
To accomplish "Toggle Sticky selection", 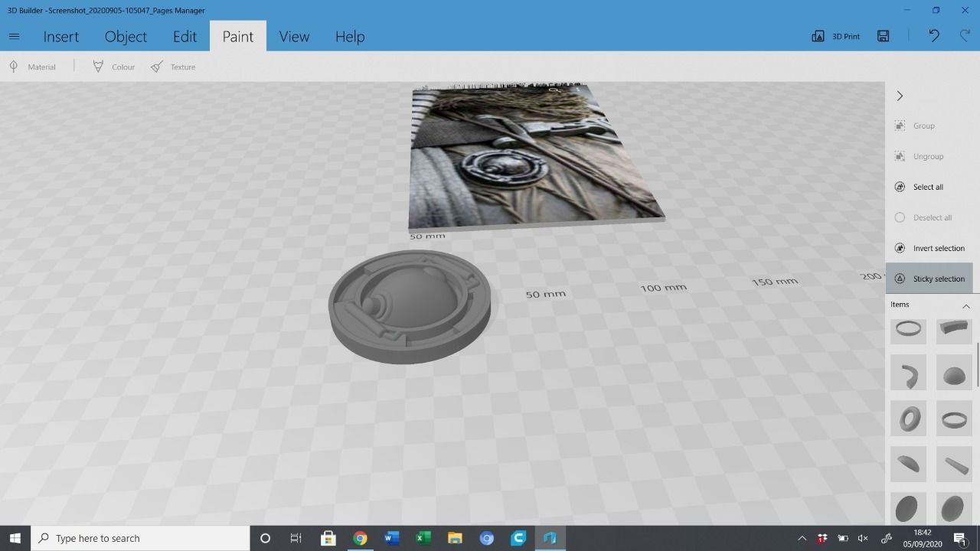I will click(929, 279).
